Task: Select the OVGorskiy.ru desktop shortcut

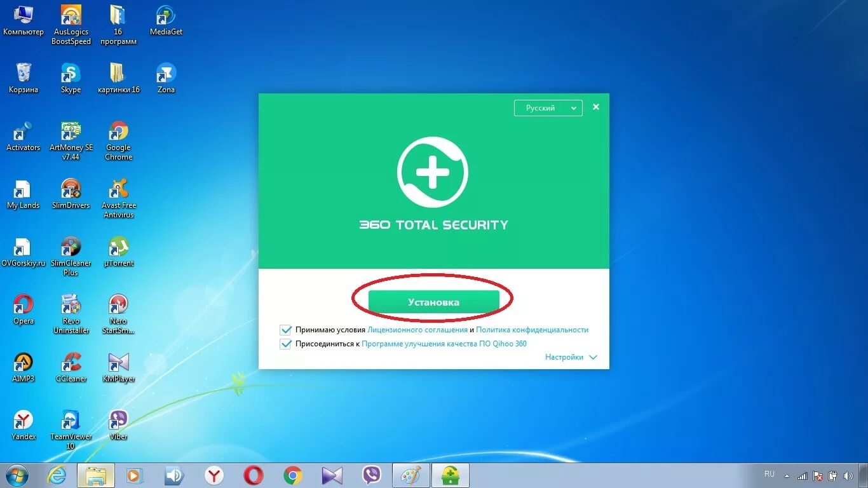Action: pos(24,252)
